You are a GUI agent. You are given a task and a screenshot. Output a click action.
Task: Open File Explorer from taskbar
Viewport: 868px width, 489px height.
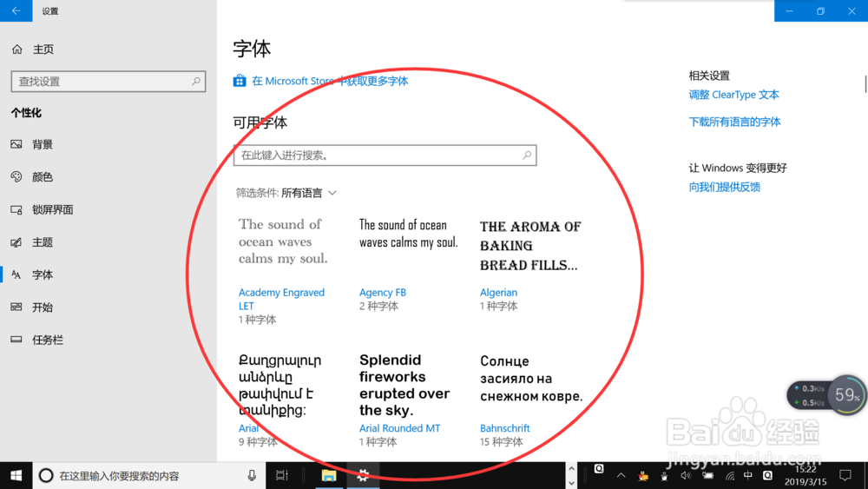point(329,476)
